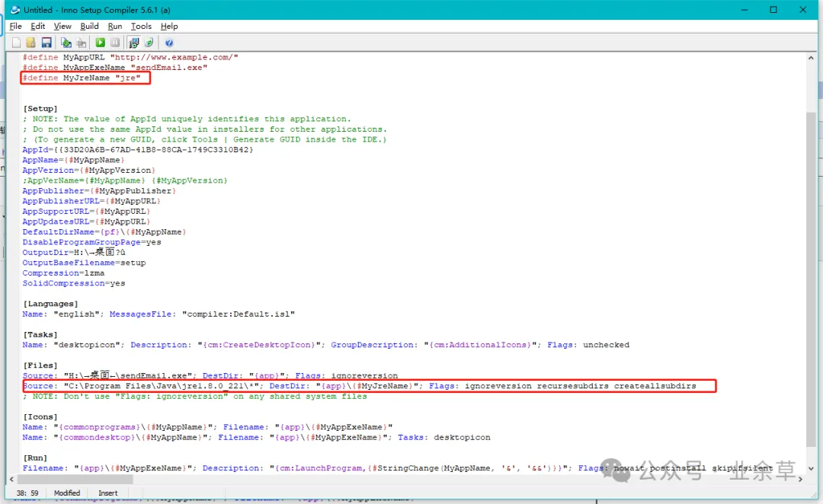The height and width of the screenshot is (504, 823).
Task: Click the 'OutputDir=H:\' line
Action: [x=74, y=252]
